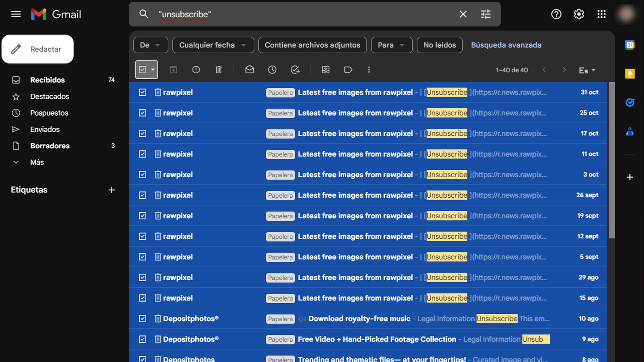644x362 pixels.
Task: Uncheck the rawpixel 31 oct email
Action: [x=143, y=93]
